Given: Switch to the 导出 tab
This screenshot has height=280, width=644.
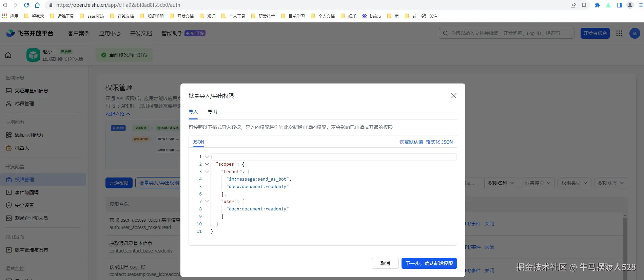Looking at the screenshot, I should pos(212,112).
